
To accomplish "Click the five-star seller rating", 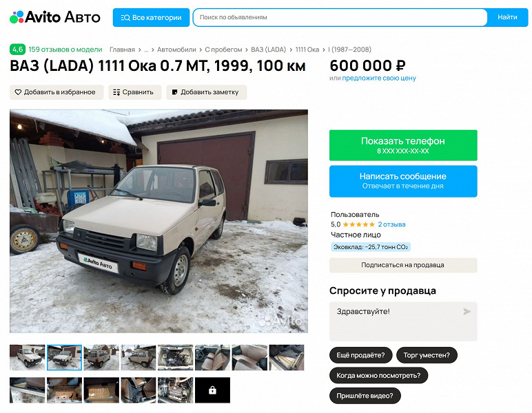I will coord(358,224).
